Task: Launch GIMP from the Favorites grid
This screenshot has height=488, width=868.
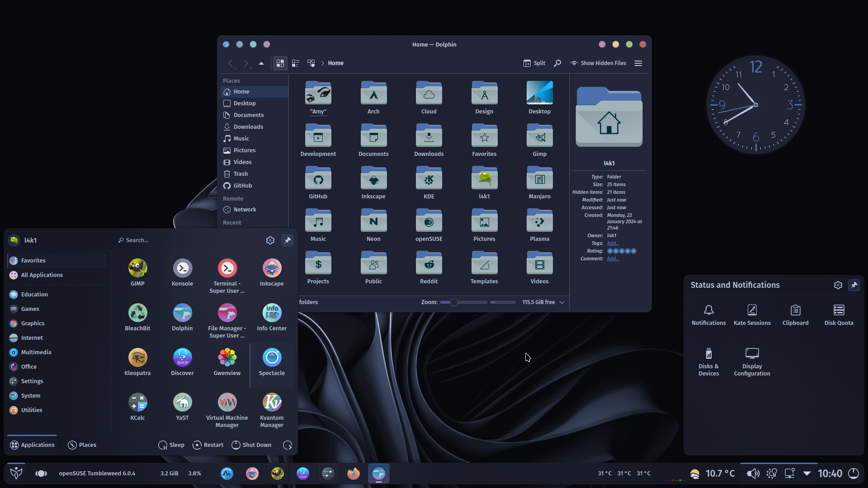Action: pyautogui.click(x=137, y=272)
